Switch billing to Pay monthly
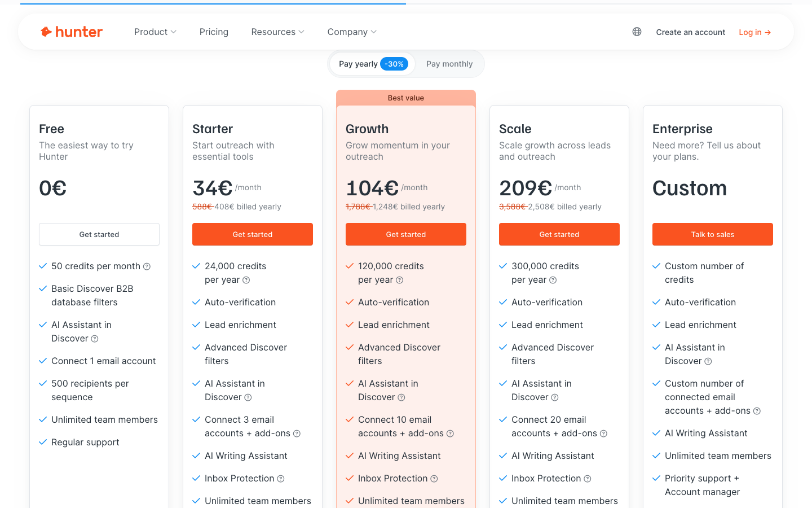812x508 pixels. coord(449,64)
